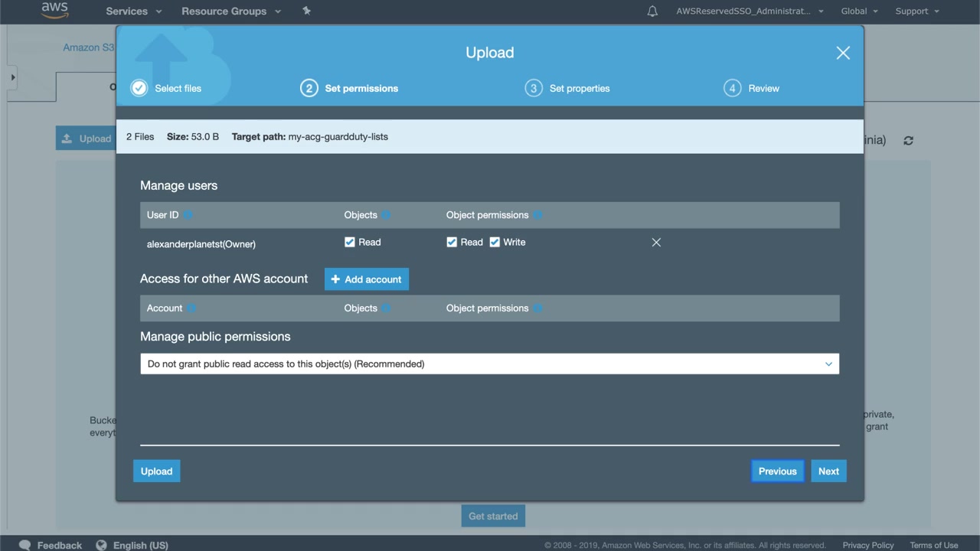Show info for Object permissions in Manage users table
This screenshot has width=980, height=551.
[x=537, y=215]
